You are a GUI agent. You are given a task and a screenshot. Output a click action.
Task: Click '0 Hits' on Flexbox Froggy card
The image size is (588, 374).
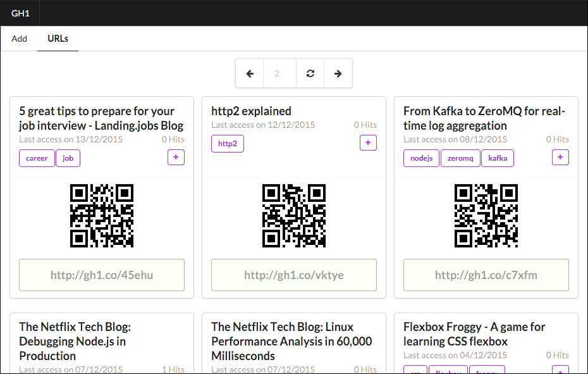point(557,355)
